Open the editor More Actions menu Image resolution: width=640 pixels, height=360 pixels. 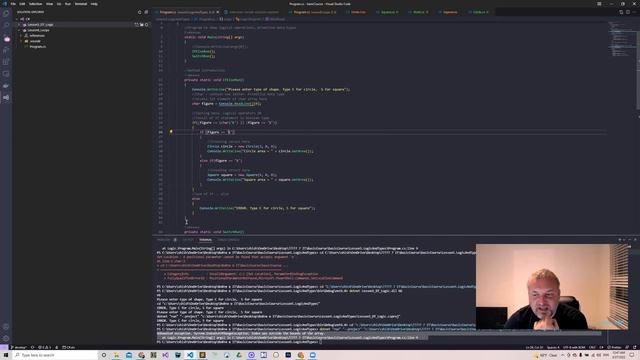(x=635, y=12)
